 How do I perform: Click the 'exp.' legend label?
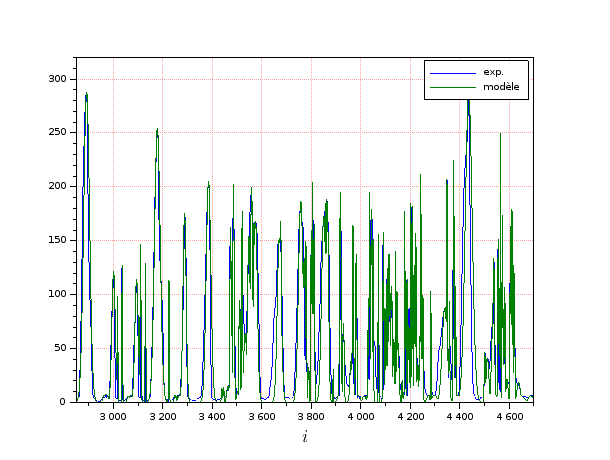(493, 72)
